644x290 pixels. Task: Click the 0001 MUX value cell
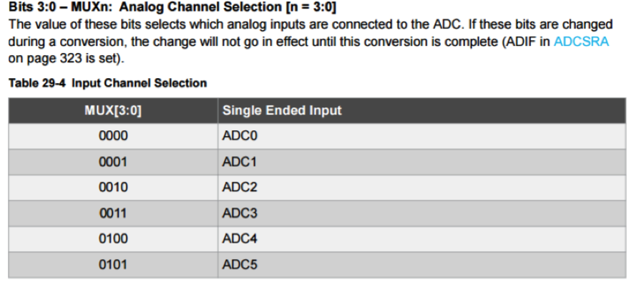coord(113,162)
